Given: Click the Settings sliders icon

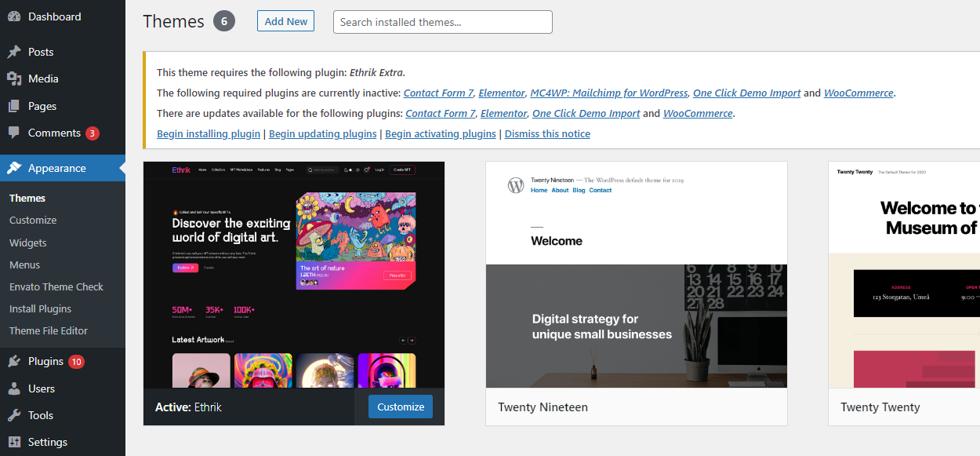Looking at the screenshot, I should [x=14, y=442].
